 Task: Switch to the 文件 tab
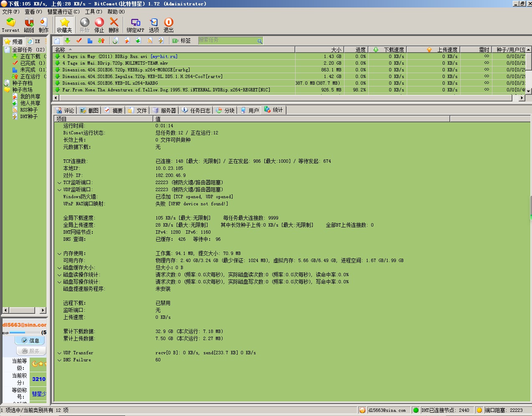138,111
